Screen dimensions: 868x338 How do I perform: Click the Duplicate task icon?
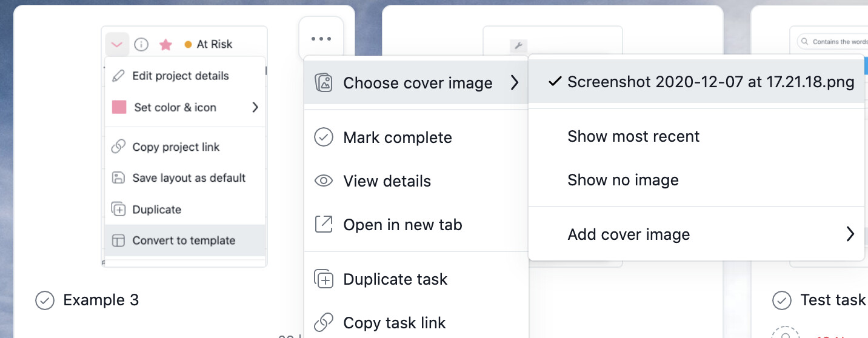[x=324, y=279]
